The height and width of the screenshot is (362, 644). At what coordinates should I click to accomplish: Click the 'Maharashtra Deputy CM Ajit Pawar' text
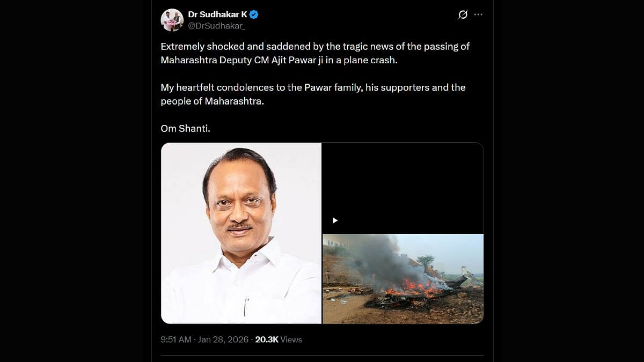[x=232, y=60]
